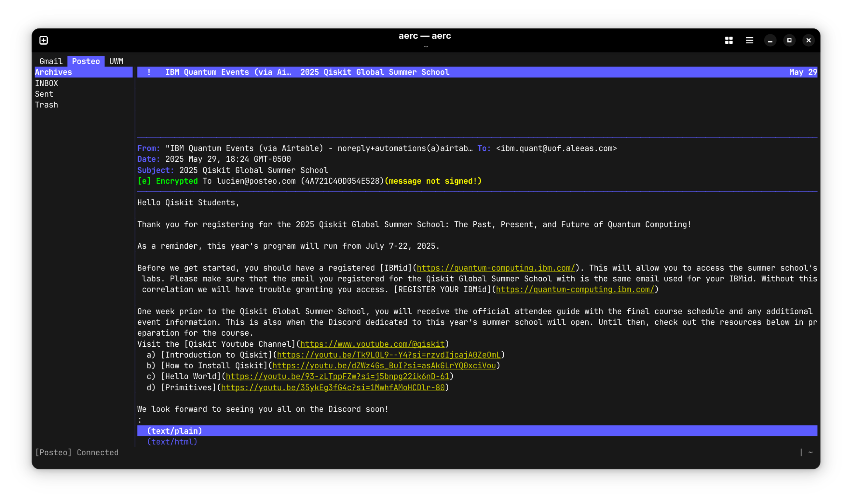Open the Introduction to Qiskit video link
This screenshot has height=504, width=852.
[x=389, y=355]
